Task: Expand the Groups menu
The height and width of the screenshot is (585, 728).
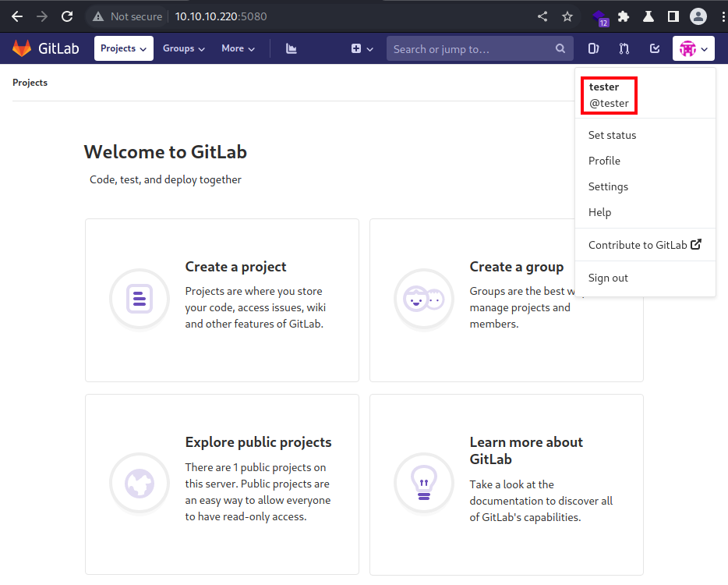Action: coord(183,48)
